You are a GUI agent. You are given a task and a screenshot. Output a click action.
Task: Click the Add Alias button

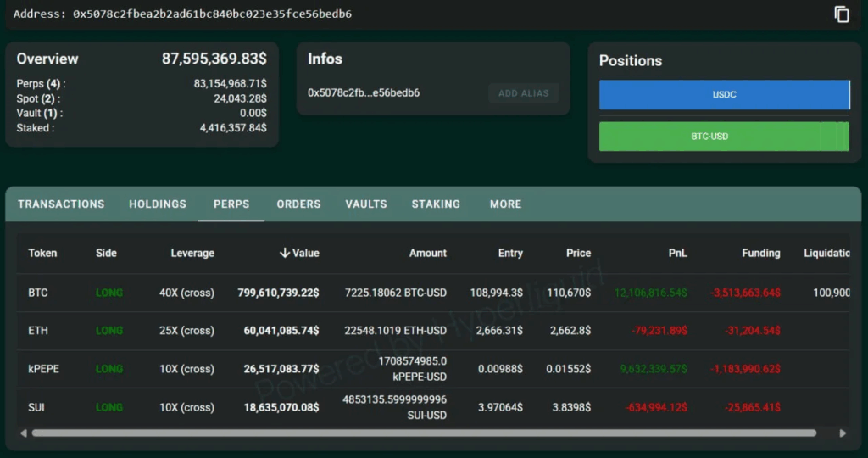point(523,93)
